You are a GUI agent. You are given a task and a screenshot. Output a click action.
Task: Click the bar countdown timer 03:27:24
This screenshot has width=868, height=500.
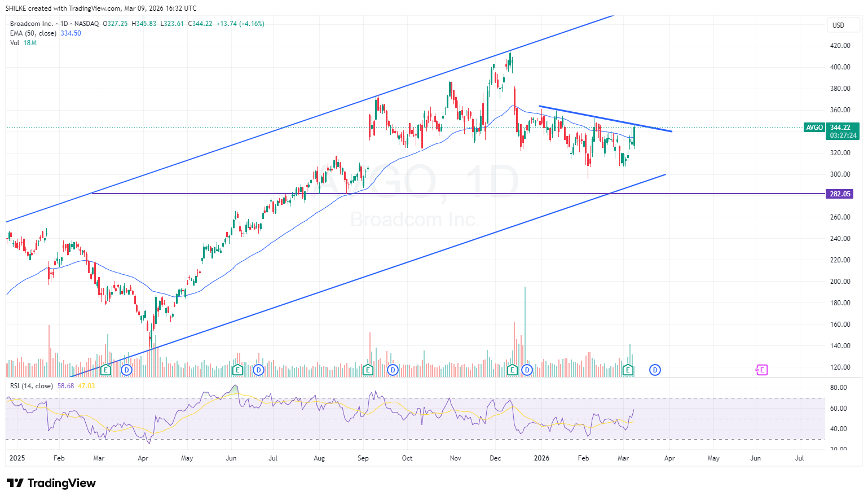coord(843,135)
